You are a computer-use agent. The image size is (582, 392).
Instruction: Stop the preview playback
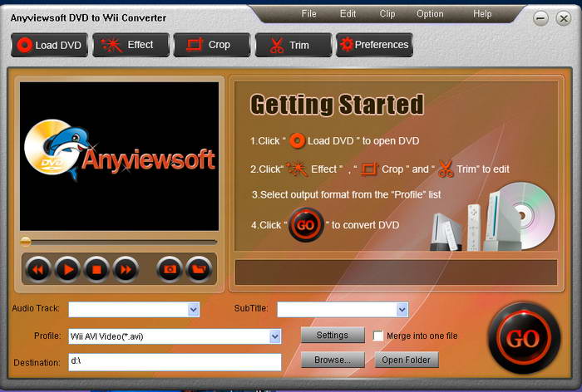(96, 270)
